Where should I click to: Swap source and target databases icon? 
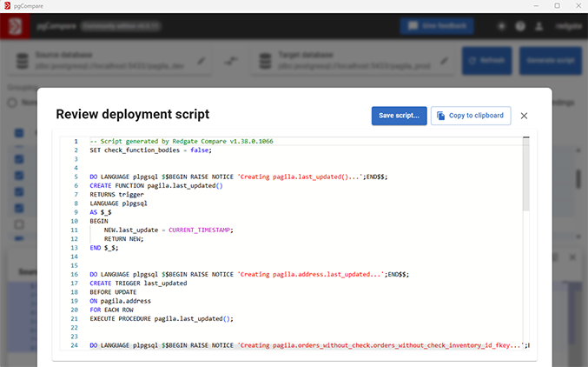tap(231, 61)
